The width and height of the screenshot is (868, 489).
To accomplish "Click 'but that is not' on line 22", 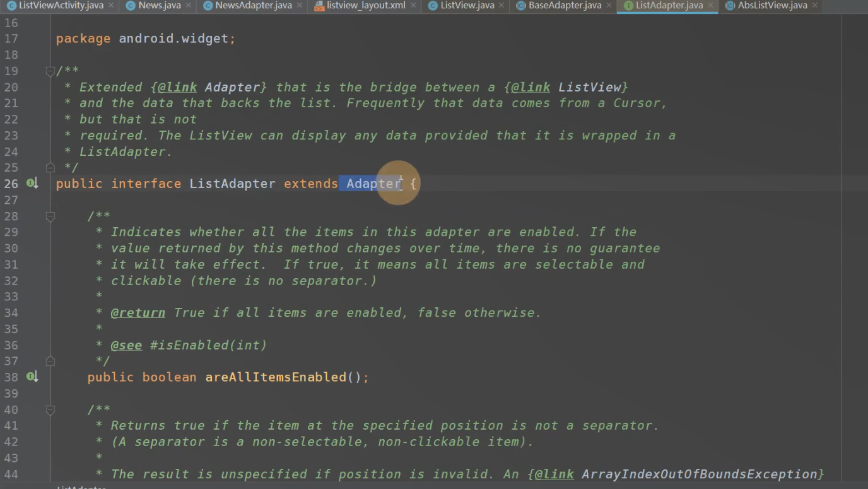I will click(138, 119).
